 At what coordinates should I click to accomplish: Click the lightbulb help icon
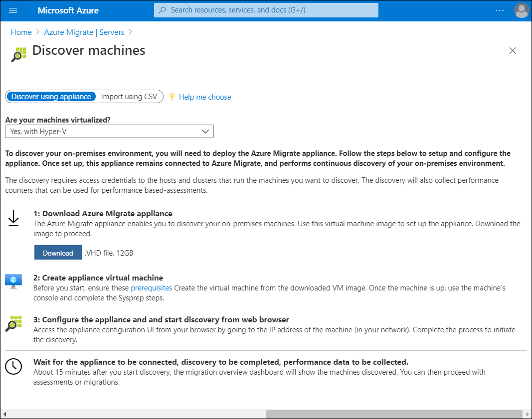(172, 97)
